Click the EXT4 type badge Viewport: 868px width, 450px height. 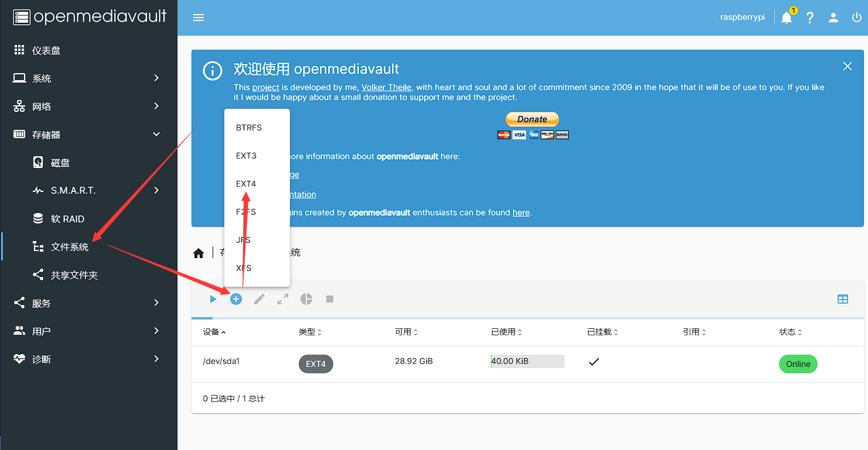pos(316,364)
